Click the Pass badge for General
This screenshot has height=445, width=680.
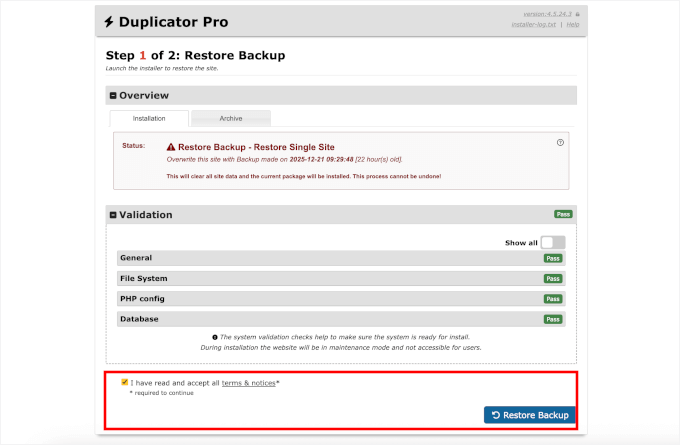[553, 258]
